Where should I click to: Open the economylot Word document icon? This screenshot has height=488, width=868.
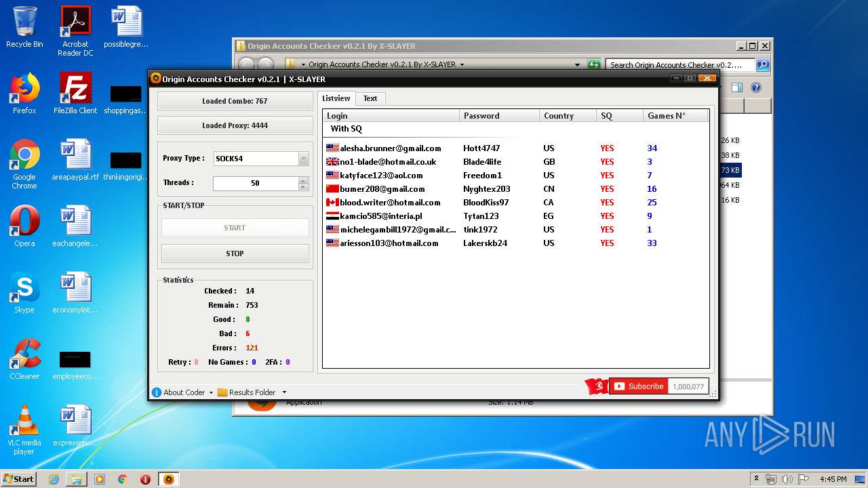75,293
